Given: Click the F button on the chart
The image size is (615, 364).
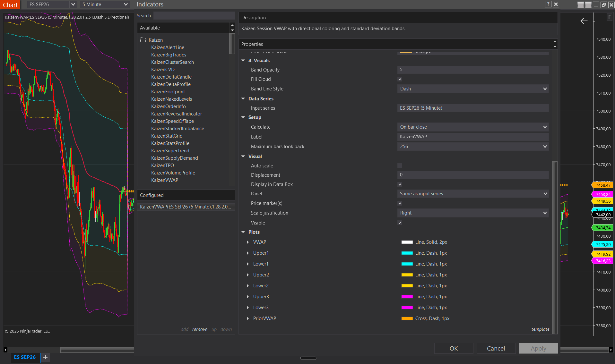Looking at the screenshot, I should click(610, 17).
